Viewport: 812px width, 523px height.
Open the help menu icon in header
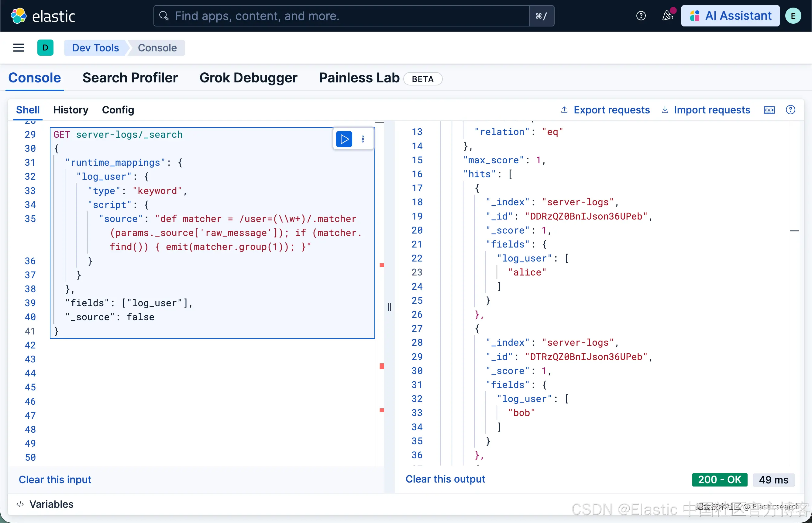click(641, 16)
